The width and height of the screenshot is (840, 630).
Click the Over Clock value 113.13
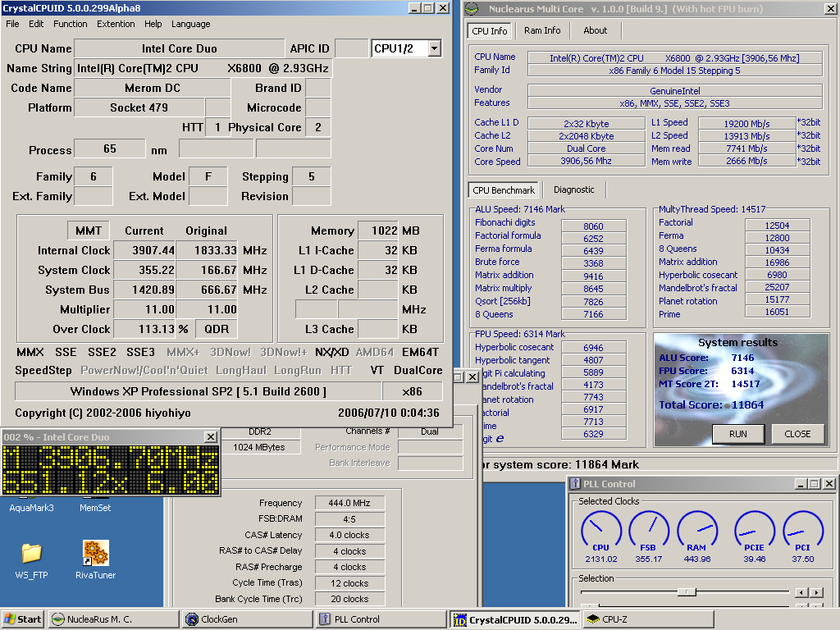click(144, 329)
